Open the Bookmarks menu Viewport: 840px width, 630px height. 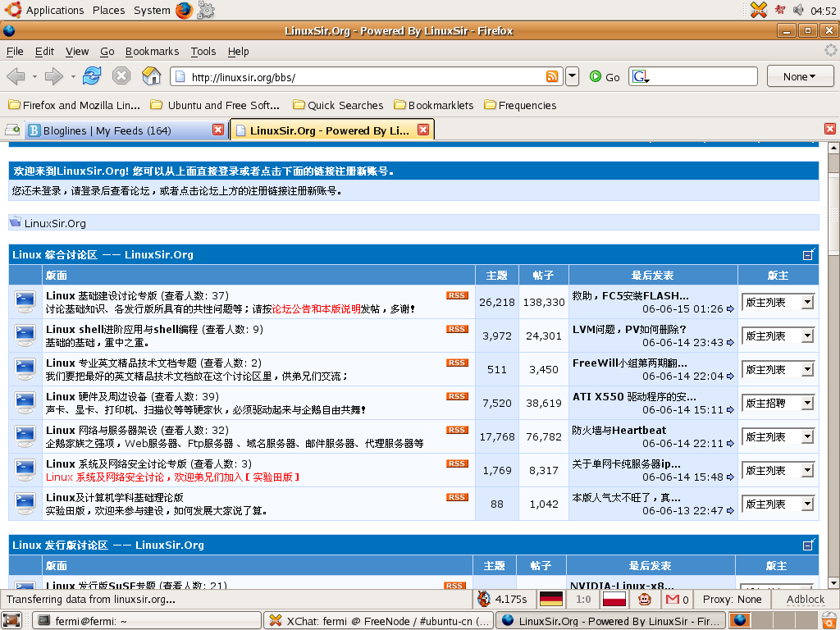coord(152,52)
